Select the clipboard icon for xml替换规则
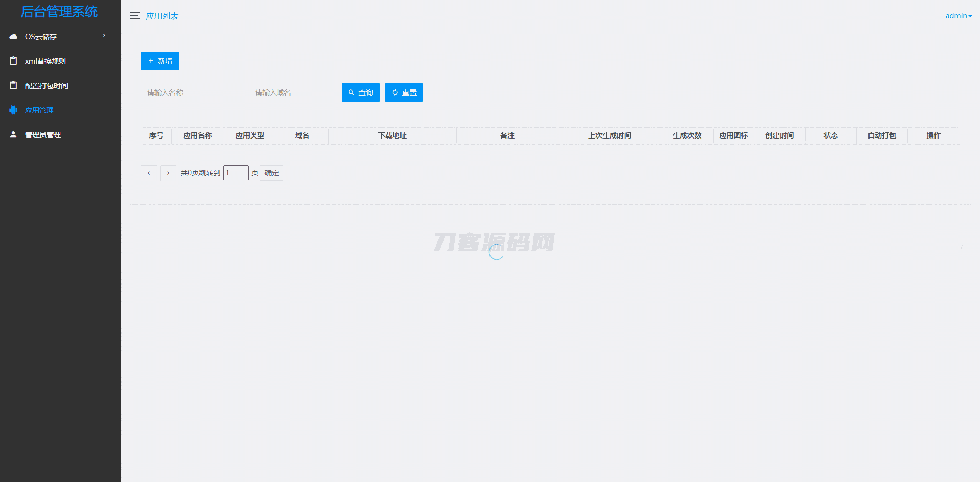The image size is (980, 482). (x=13, y=61)
